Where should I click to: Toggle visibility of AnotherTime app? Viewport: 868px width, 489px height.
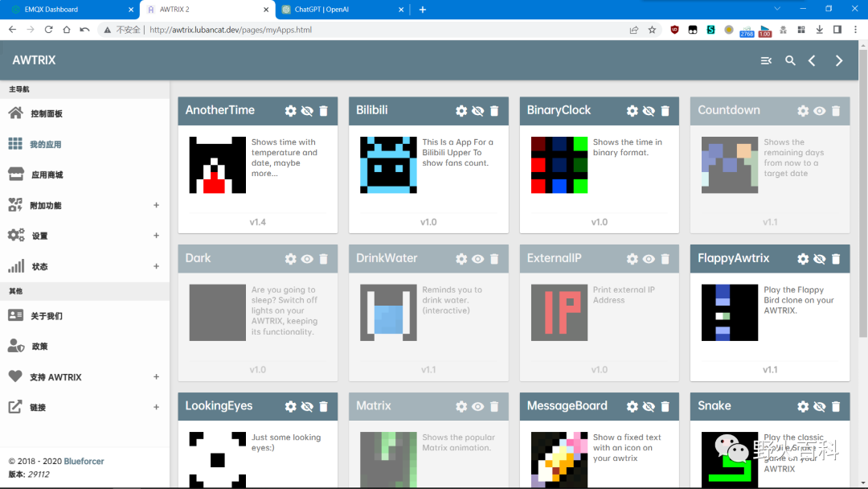coord(307,111)
